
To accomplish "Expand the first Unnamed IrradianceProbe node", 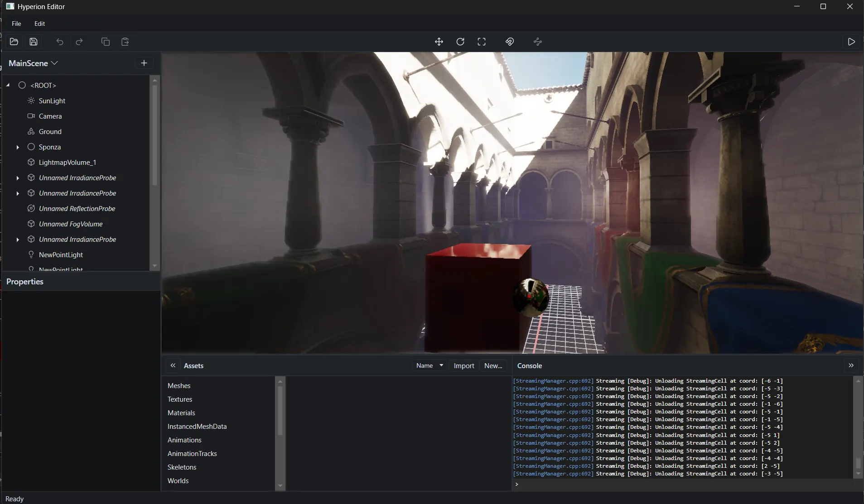I will tap(18, 178).
